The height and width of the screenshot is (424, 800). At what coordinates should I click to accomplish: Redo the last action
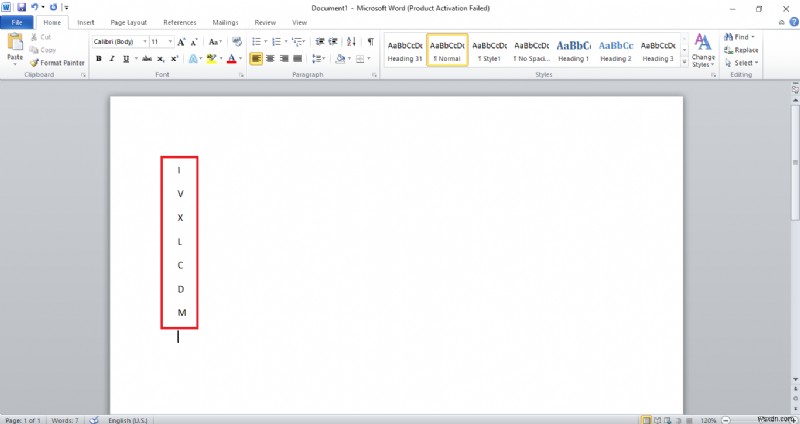(54, 8)
